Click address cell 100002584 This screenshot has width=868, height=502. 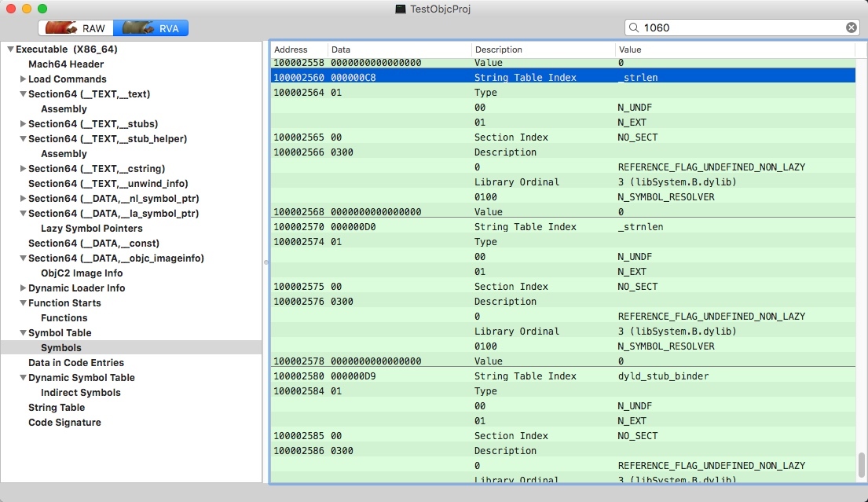point(299,391)
